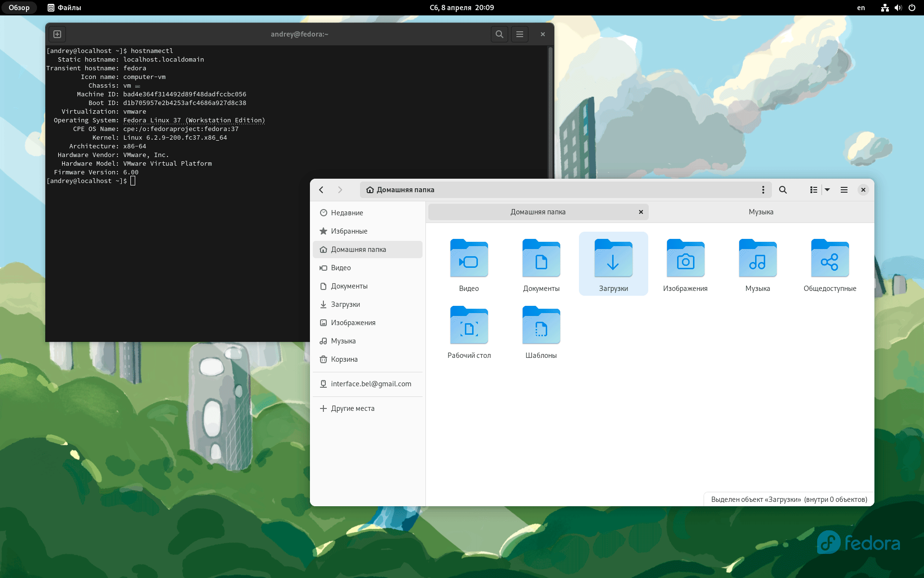Viewport: 924px width, 578px height.
Task: Open new terminal tab with plus icon
Action: click(57, 34)
